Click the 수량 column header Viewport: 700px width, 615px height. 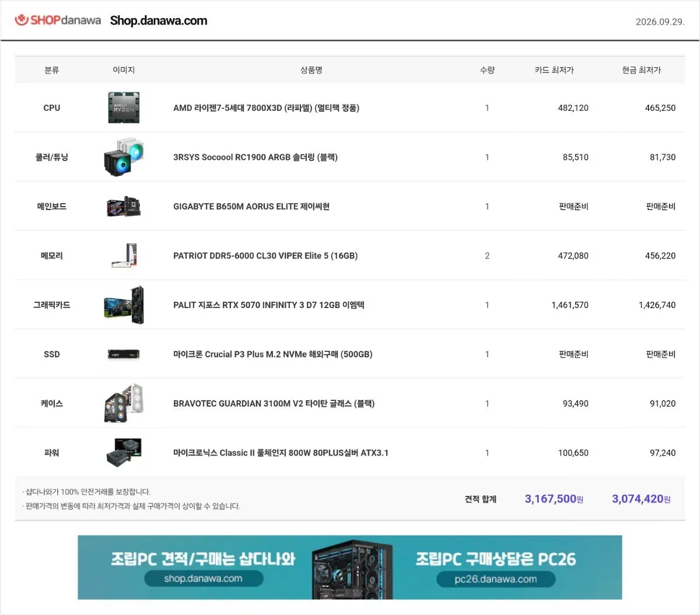(x=487, y=70)
